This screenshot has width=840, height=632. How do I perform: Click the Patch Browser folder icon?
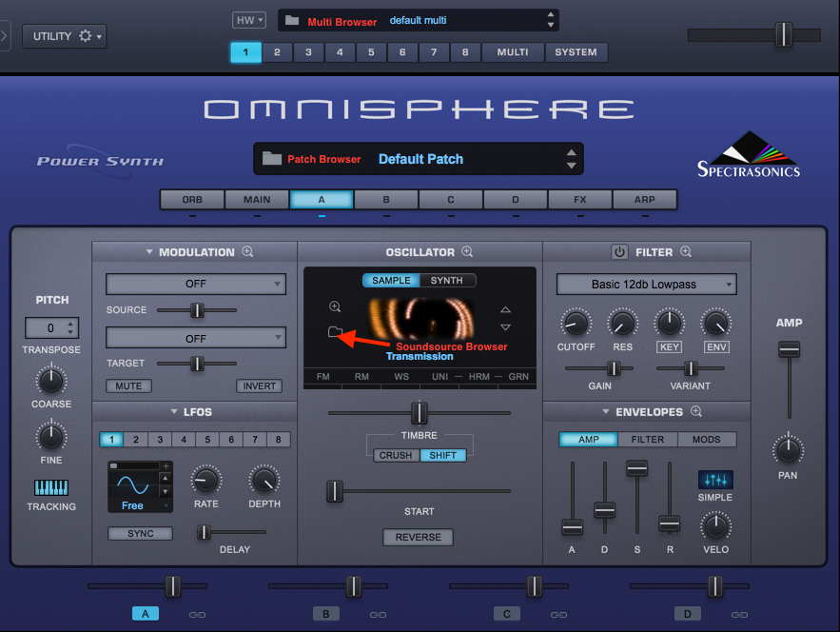point(272,159)
